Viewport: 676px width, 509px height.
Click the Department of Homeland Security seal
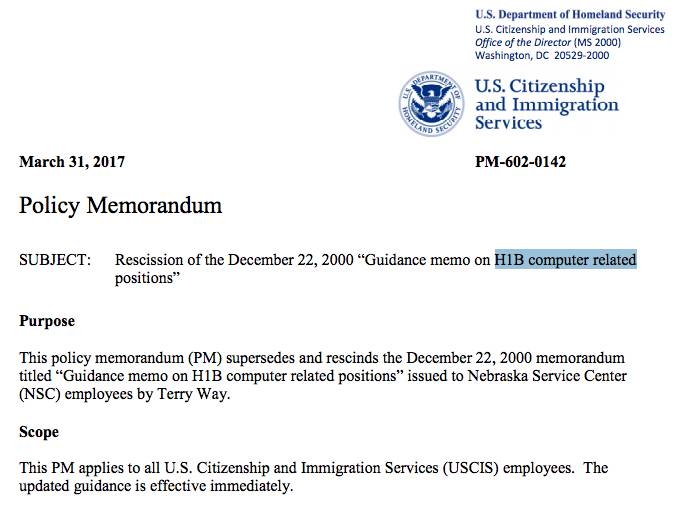(432, 103)
